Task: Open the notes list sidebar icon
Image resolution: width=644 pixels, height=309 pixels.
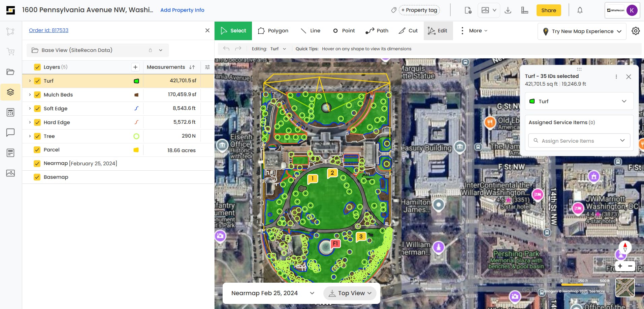Action: coord(10,153)
